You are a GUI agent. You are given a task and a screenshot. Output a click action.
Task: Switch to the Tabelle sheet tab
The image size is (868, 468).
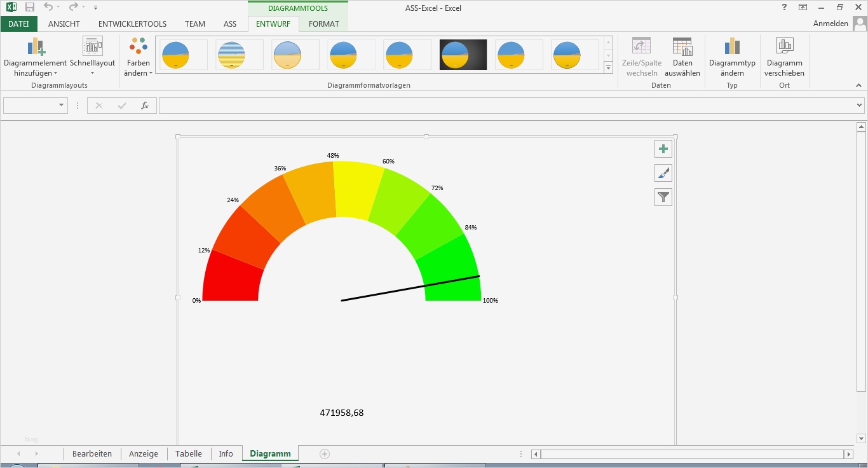[189, 454]
